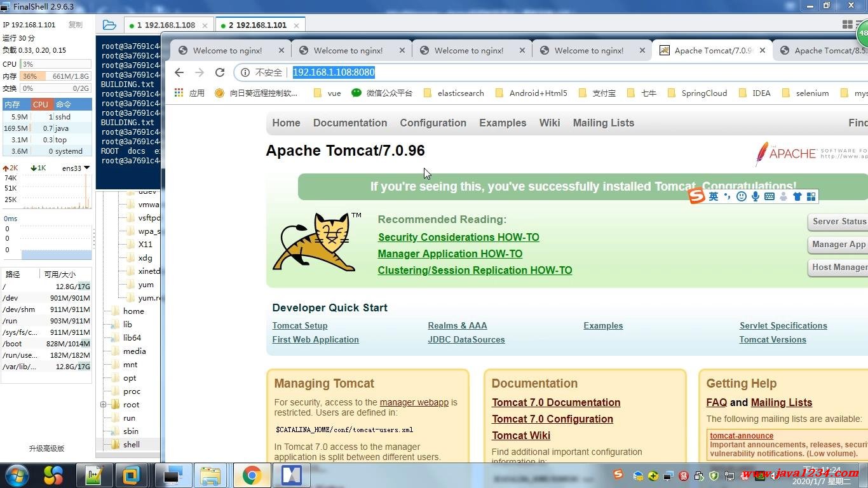Open VMware Workstation from the taskbar
868x488 pixels.
(x=132, y=475)
